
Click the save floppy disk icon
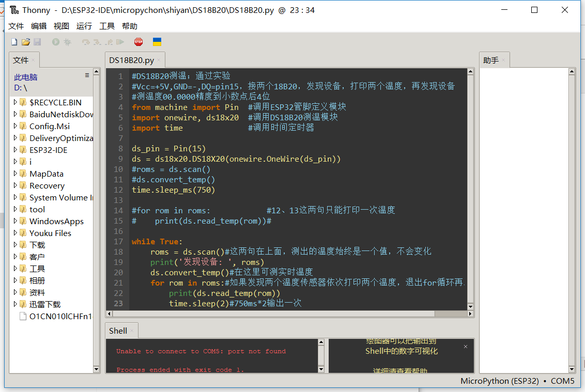37,42
